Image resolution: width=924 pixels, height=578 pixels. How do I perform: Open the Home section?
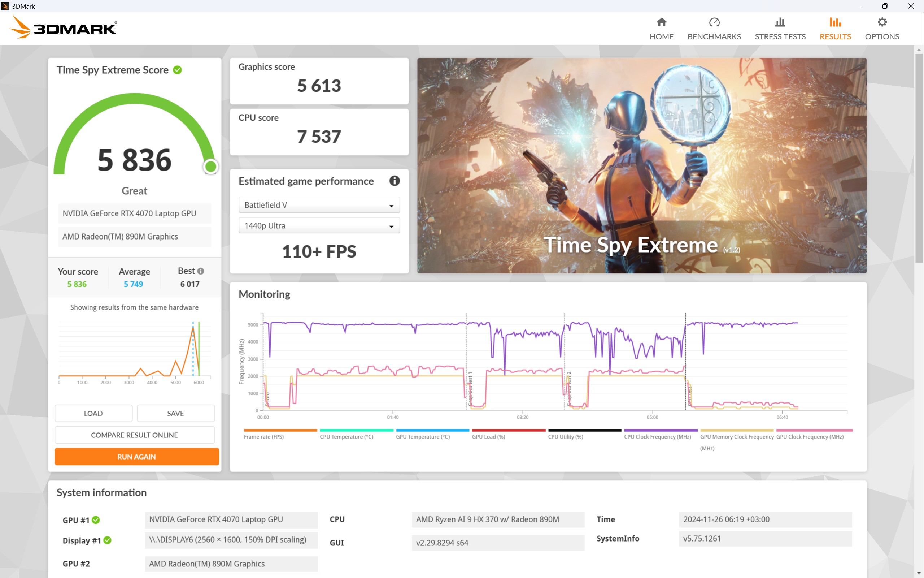(661, 29)
